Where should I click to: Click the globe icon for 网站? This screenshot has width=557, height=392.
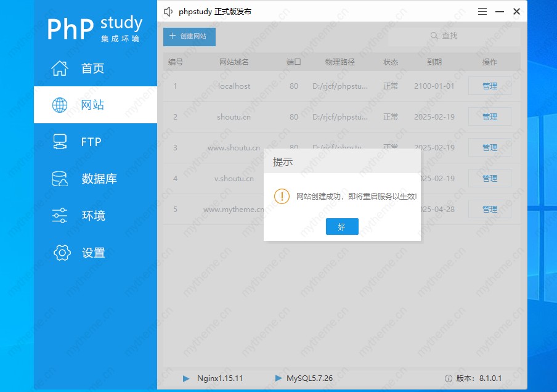[x=60, y=105]
